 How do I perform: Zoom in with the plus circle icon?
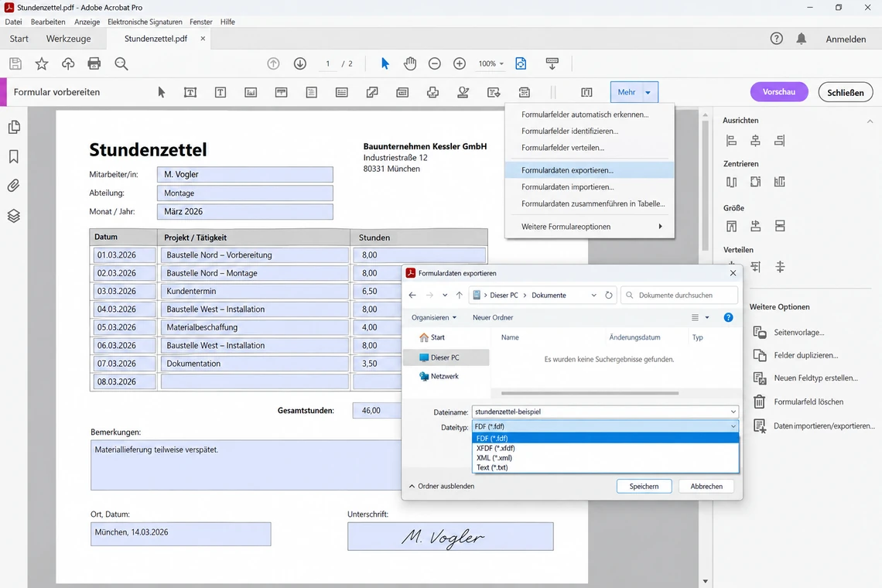(460, 63)
